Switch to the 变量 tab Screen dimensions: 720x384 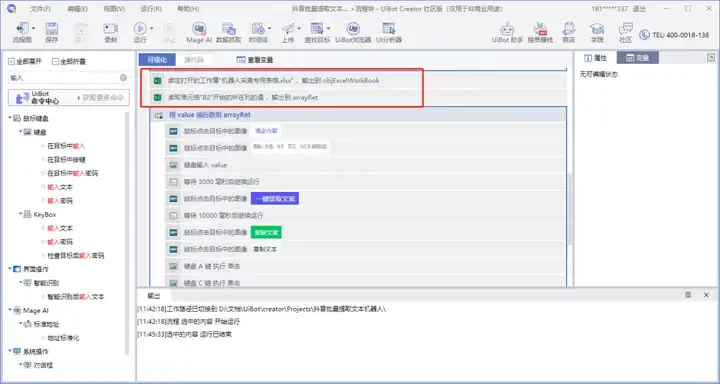click(x=637, y=58)
